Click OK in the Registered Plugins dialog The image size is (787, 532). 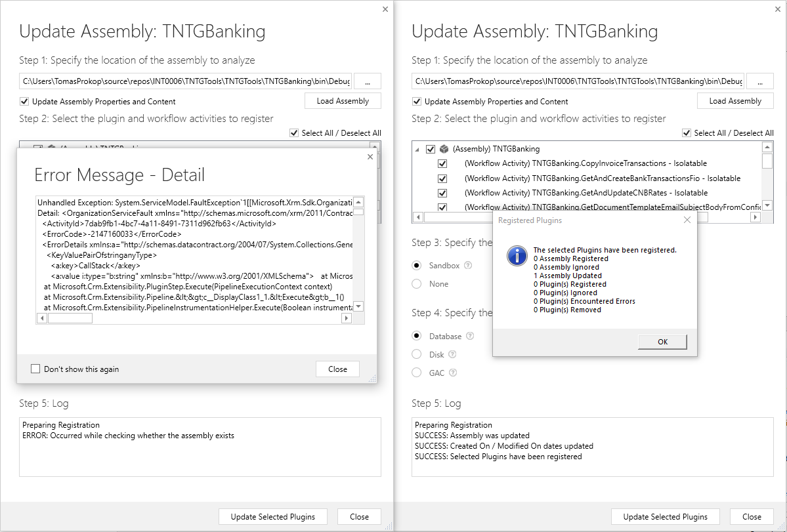662,342
